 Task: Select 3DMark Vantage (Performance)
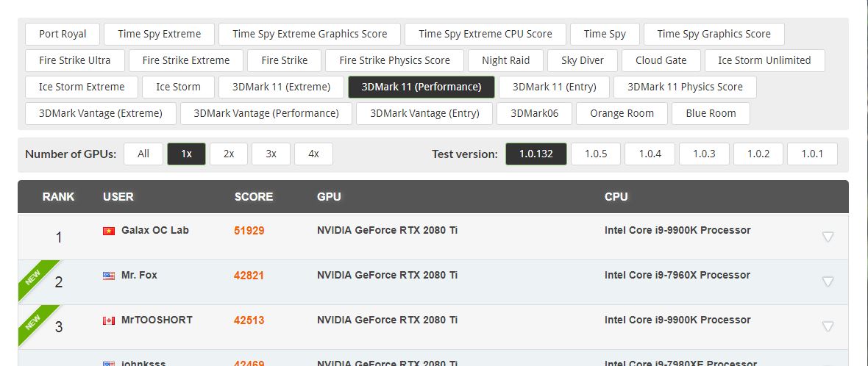tap(266, 113)
